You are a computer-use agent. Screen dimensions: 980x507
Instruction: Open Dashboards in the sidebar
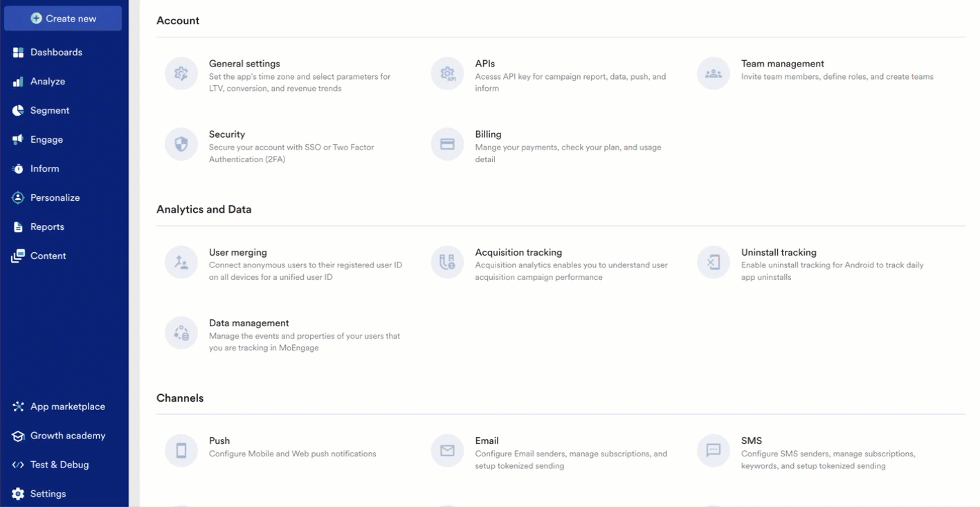pos(55,53)
